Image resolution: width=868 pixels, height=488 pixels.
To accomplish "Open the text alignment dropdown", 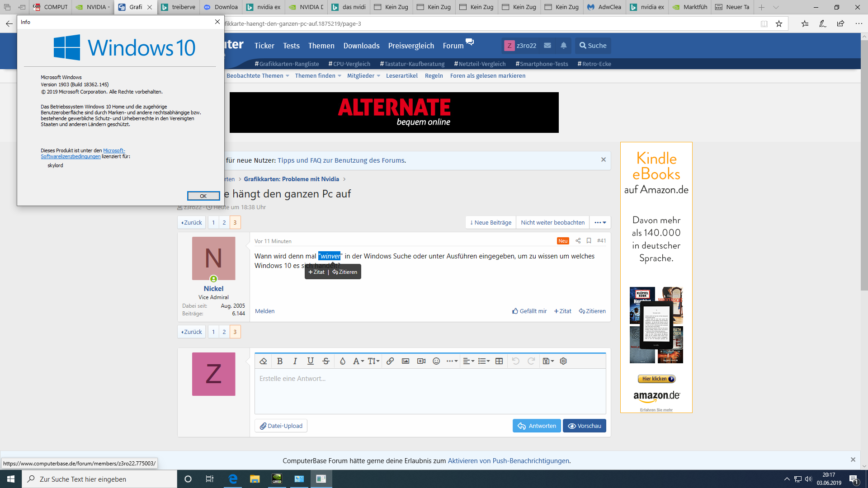I will coord(468,361).
